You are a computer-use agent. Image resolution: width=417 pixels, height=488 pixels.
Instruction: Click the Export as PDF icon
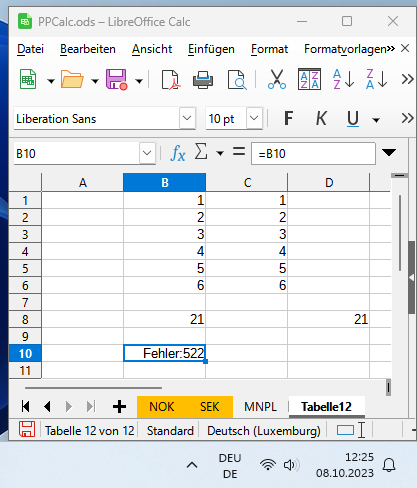171,80
